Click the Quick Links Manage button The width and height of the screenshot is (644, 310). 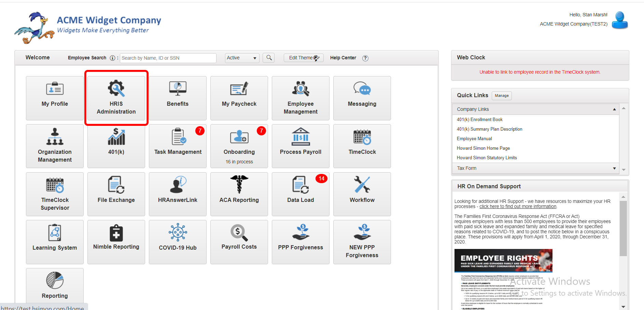coord(502,95)
